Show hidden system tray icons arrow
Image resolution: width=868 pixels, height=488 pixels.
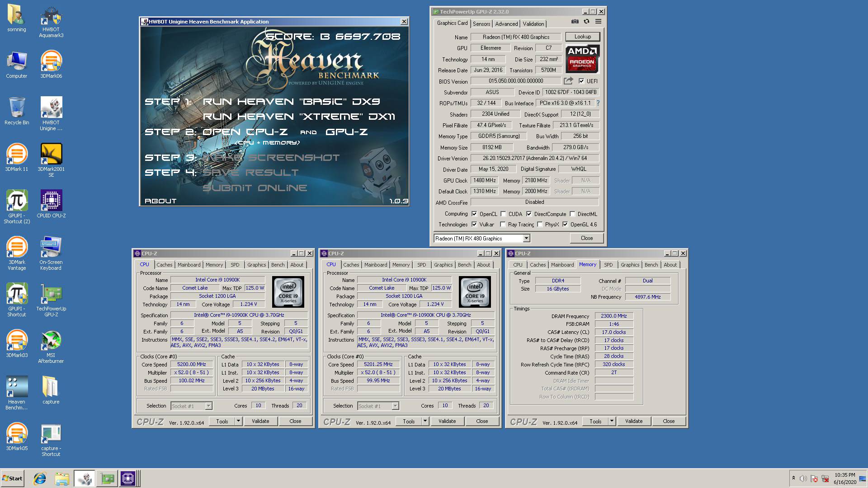point(793,478)
